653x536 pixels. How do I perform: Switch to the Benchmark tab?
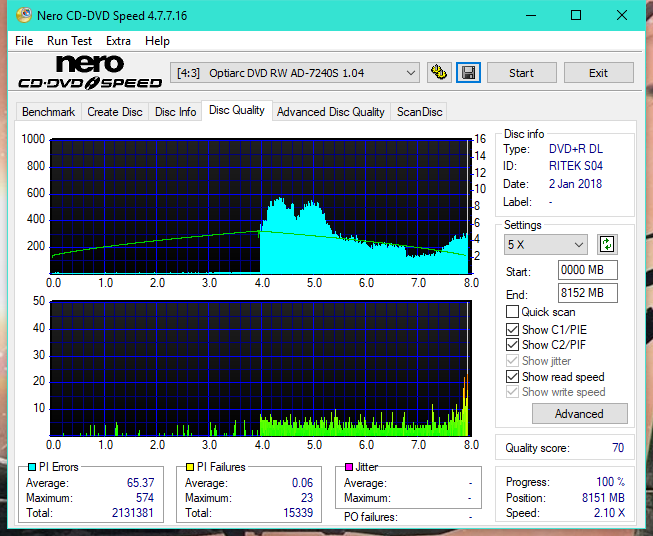(x=48, y=112)
